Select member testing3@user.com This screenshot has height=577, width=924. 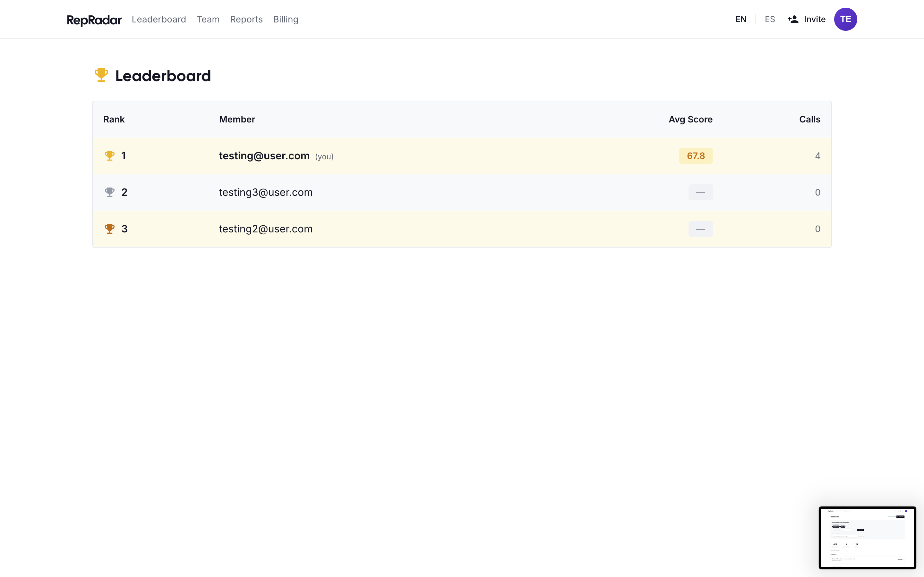[x=266, y=192]
